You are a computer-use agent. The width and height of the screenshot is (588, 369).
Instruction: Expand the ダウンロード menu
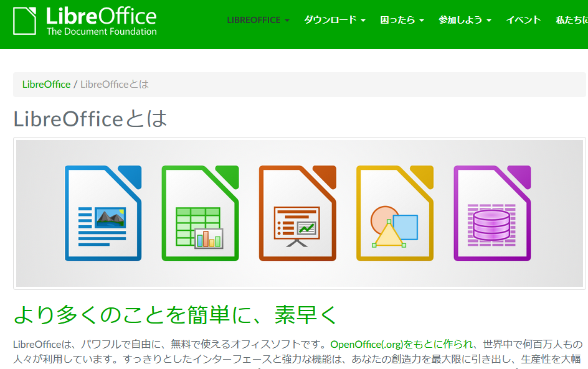[334, 20]
